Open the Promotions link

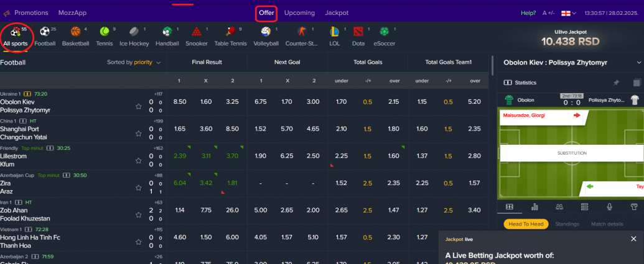point(31,13)
